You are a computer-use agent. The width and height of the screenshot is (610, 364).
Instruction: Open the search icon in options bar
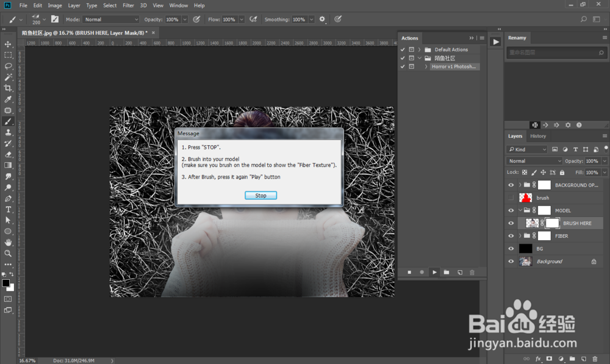tap(584, 19)
